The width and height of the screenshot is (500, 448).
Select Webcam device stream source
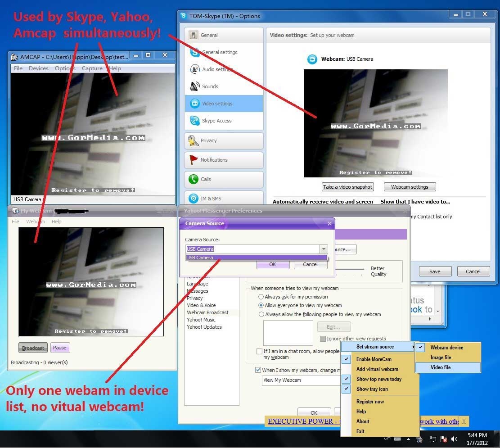tap(448, 348)
